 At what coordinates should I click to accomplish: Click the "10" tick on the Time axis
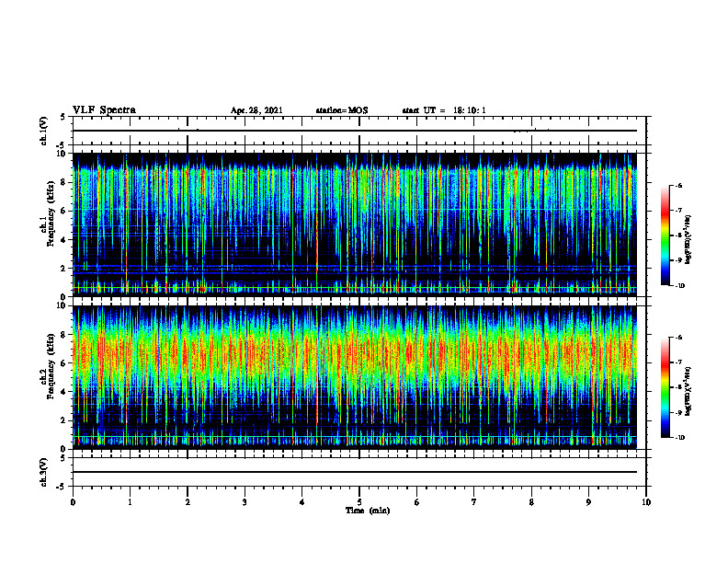[x=646, y=502]
